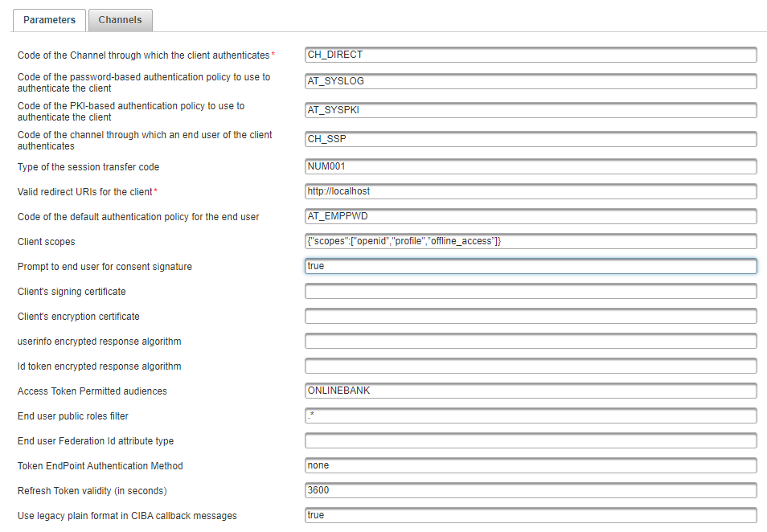This screenshot has height=532, width=767.
Task: Select the Client scopes JSON field
Action: click(530, 241)
